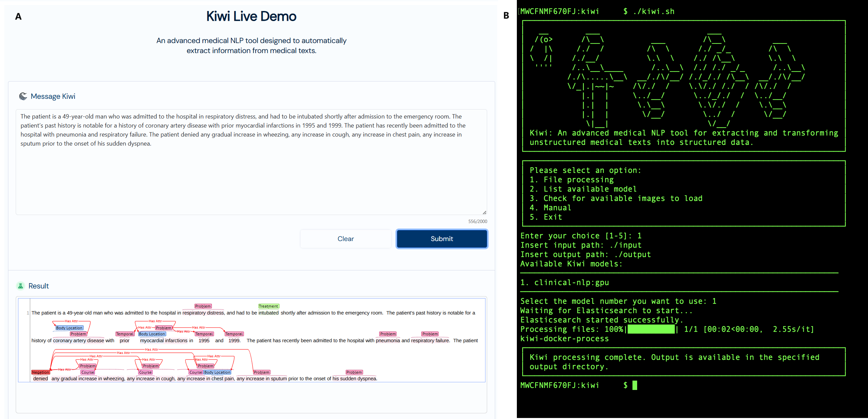
Task: Click the green Treatment annotation label
Action: [x=268, y=306]
